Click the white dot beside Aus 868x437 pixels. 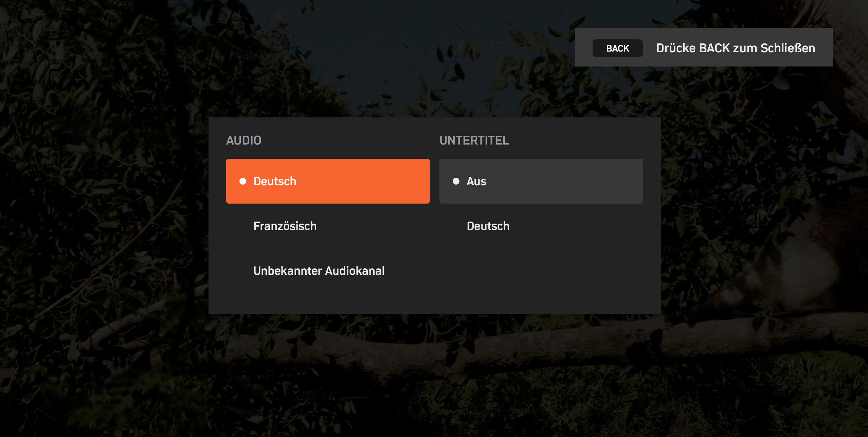pyautogui.click(x=456, y=181)
